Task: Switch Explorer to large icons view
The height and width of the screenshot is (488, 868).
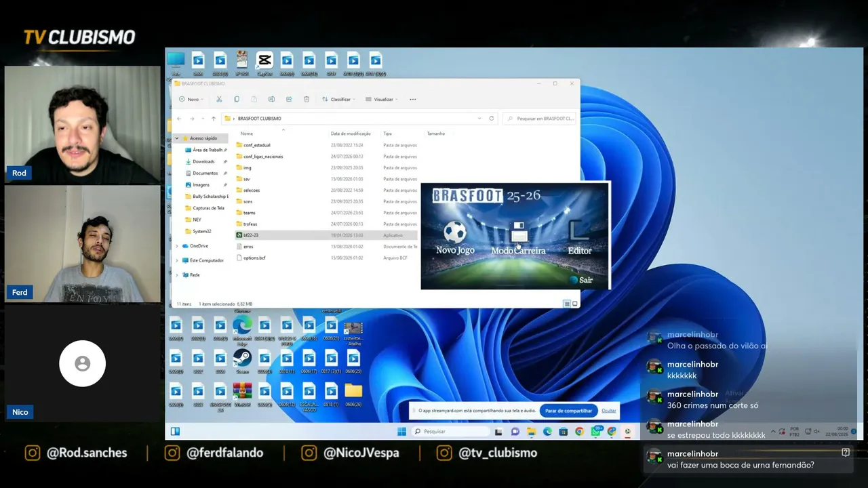Action: click(x=575, y=304)
